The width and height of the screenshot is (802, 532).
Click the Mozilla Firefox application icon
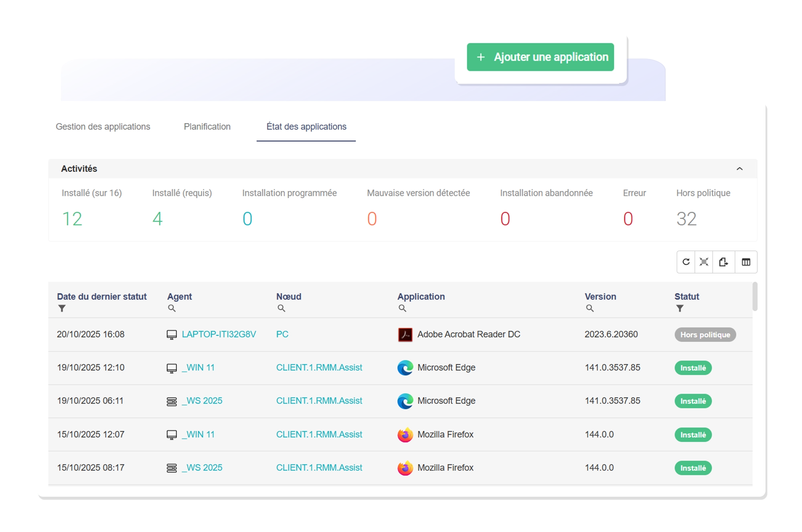coord(405,434)
